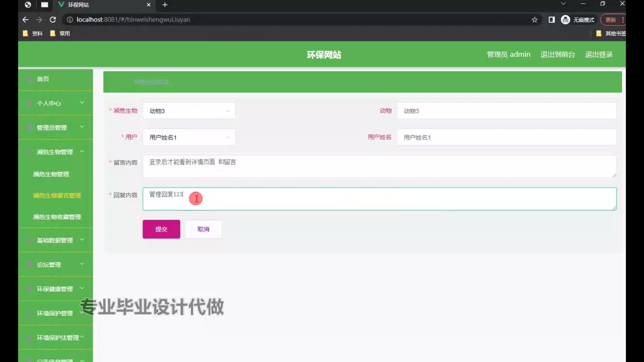Click the 取消 cancel button

(x=203, y=229)
